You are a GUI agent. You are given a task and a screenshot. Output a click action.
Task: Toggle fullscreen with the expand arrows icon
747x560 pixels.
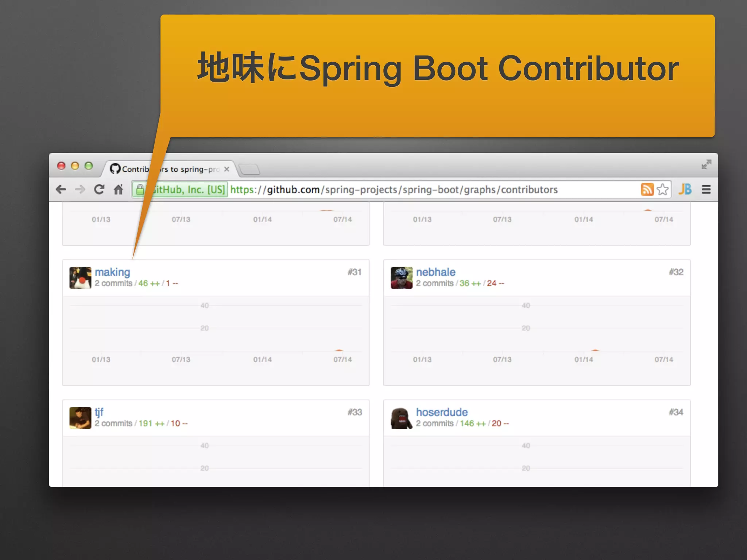coord(706,164)
